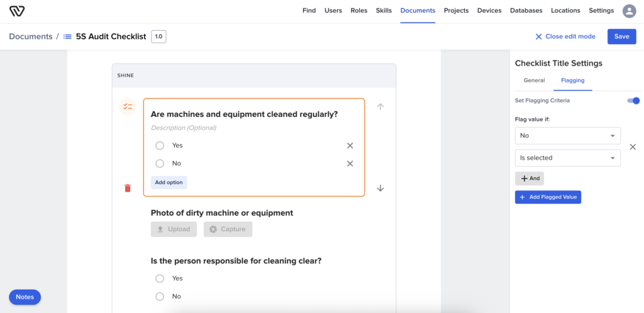Open the flag value dropdown showing No

tap(567, 136)
